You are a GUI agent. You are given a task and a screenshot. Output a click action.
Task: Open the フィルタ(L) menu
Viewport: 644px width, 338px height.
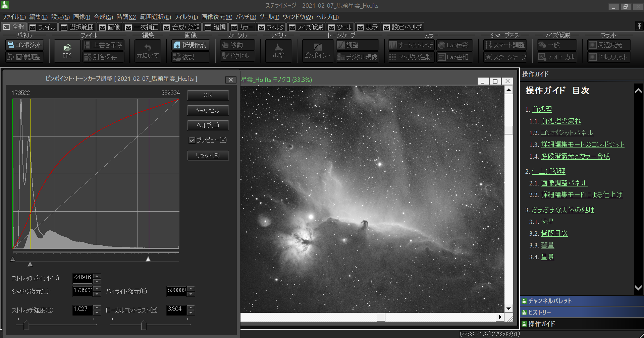tap(186, 17)
